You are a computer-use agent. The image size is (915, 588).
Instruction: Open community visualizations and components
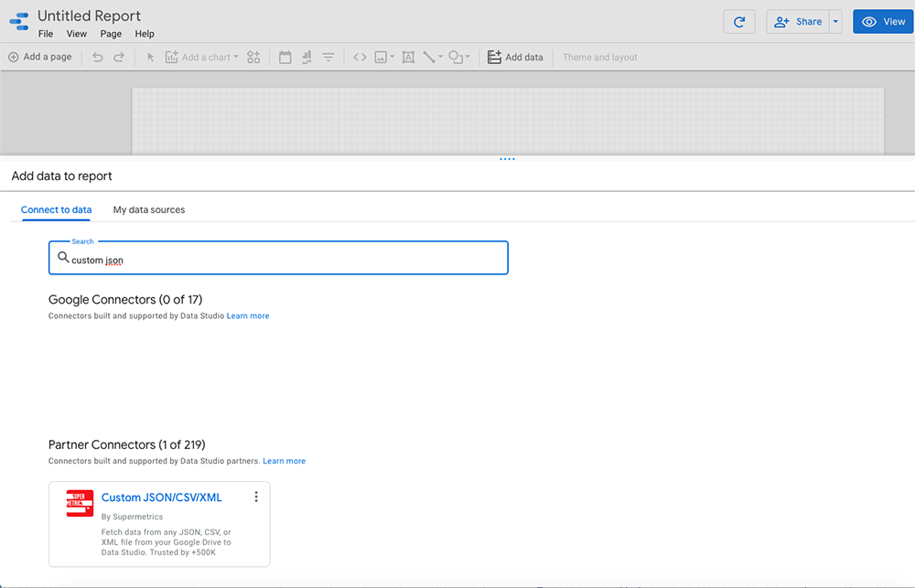[253, 58]
